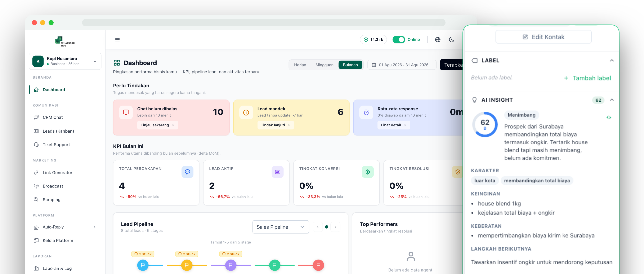The image size is (644, 274).
Task: Click the green fourth pipeline stage flag
Action: pyautogui.click(x=274, y=265)
